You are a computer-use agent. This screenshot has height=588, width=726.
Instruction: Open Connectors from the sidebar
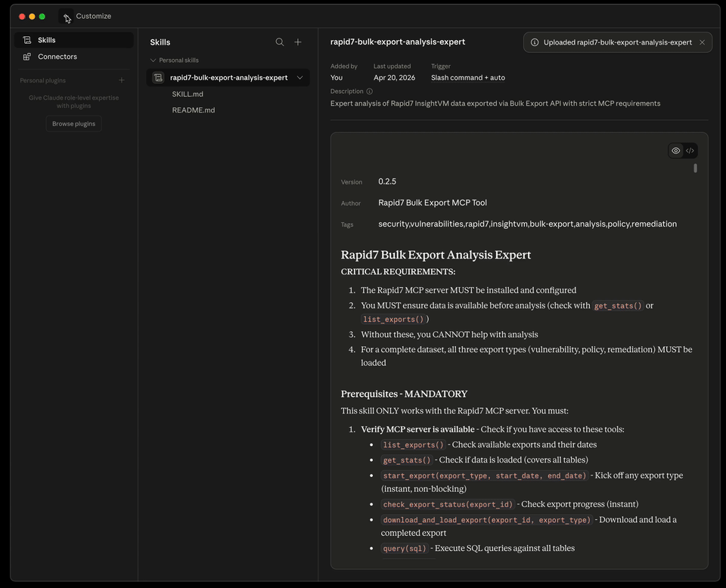(57, 57)
